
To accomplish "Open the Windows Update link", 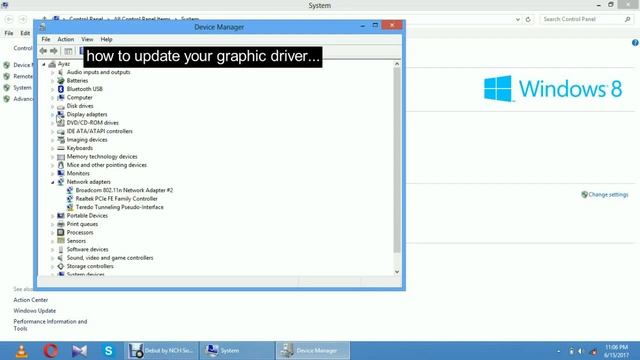I will click(35, 311).
